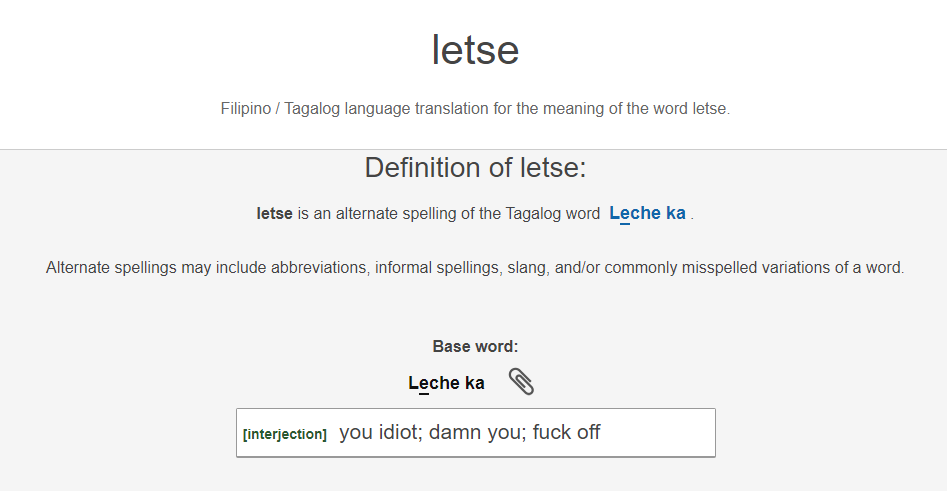Click the bold letse word in definition sentence
Viewport: 947px width, 491px height.
click(274, 213)
